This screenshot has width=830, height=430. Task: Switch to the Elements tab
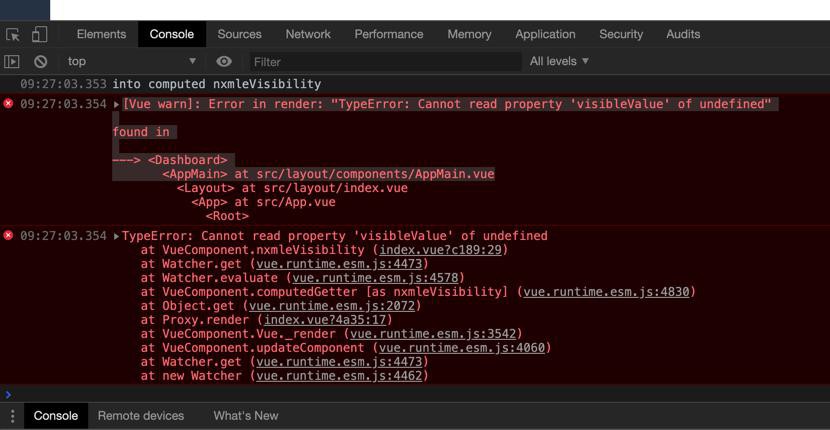tap(101, 34)
